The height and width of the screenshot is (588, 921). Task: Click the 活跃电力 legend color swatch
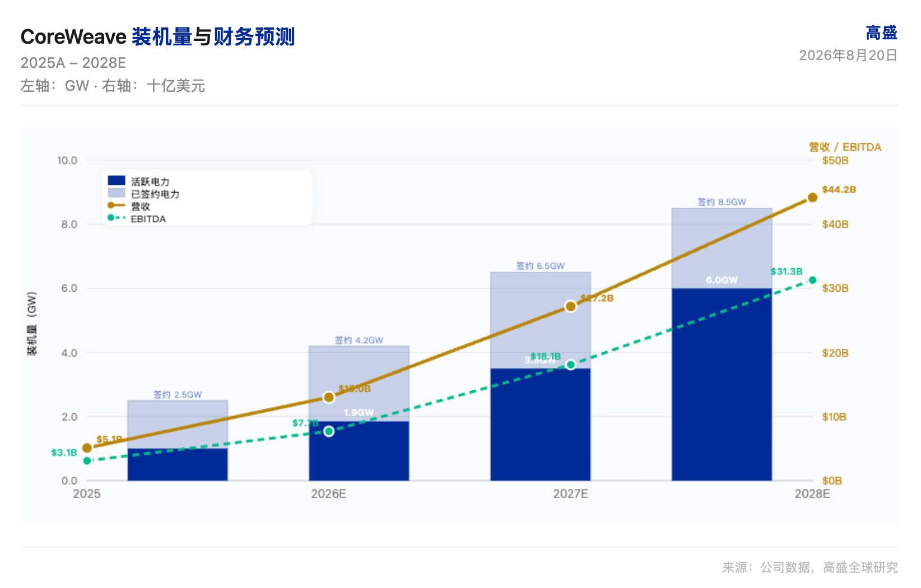click(117, 180)
